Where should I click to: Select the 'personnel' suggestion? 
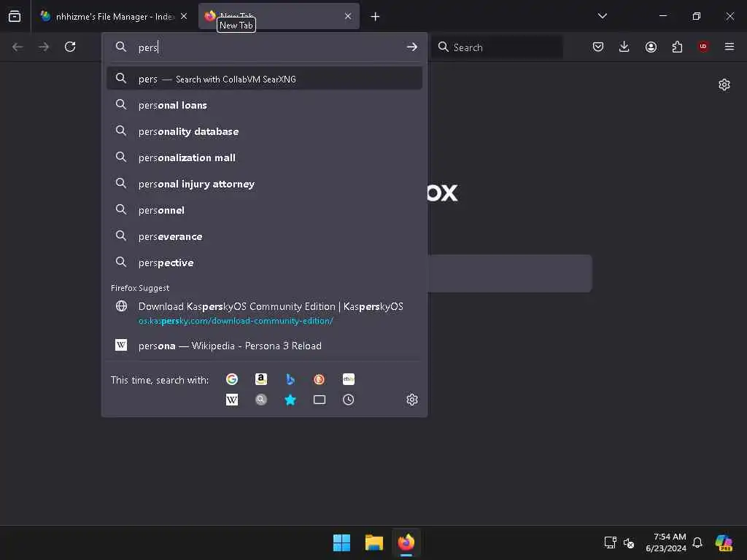(264, 210)
